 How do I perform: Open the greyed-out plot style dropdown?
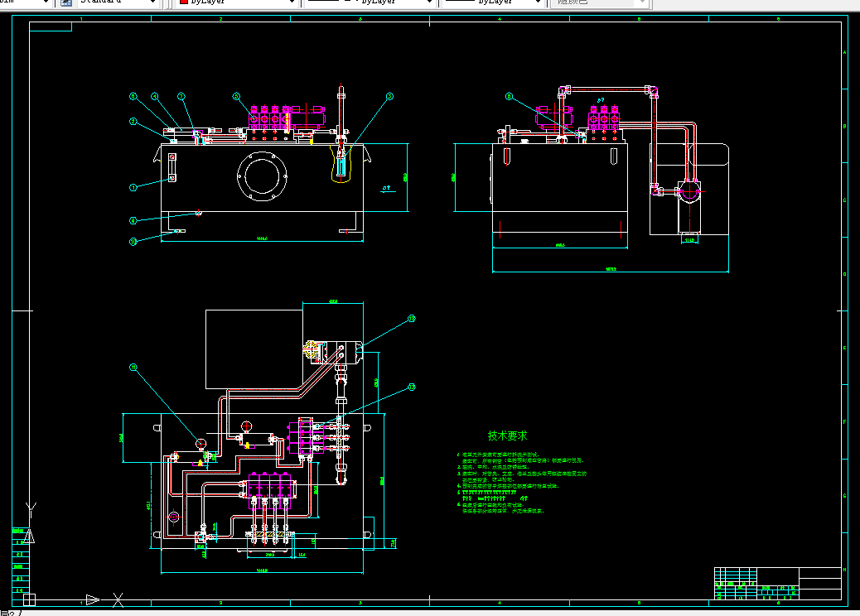point(602,2)
